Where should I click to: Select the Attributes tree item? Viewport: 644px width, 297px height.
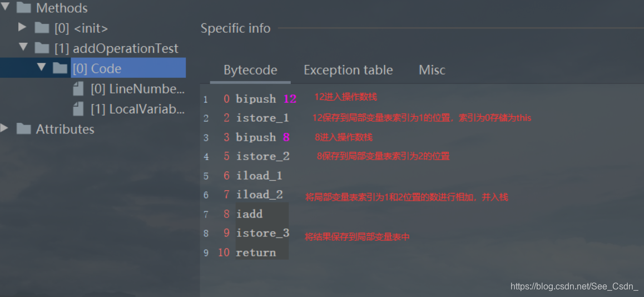click(65, 129)
